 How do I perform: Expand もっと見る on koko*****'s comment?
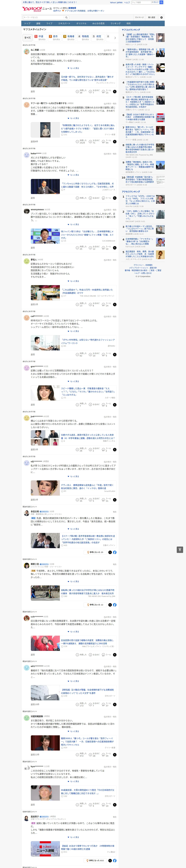(x=73, y=175)
